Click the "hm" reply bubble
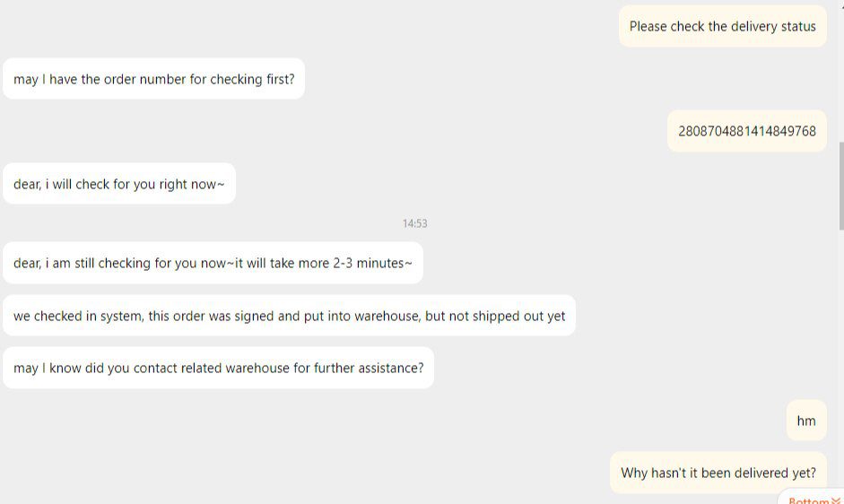The image size is (844, 504). tap(806, 421)
